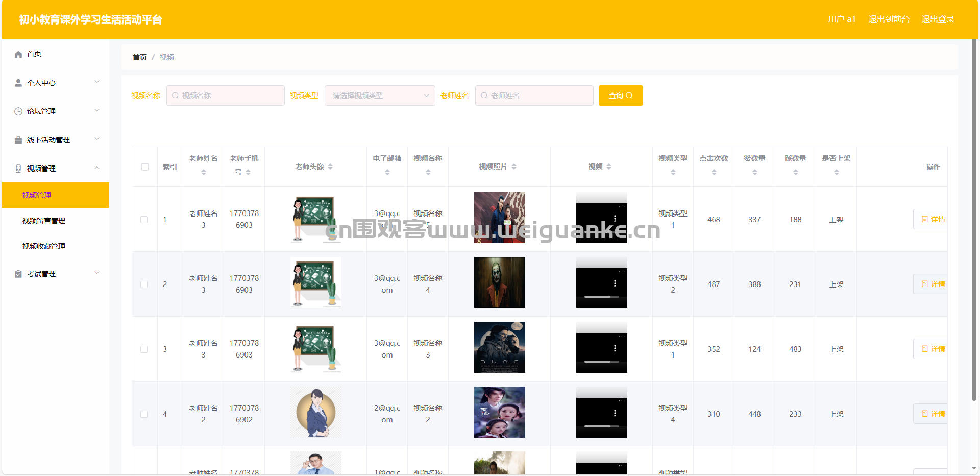Go to 首页 in the sidebar
980x476 pixels.
coord(56,54)
